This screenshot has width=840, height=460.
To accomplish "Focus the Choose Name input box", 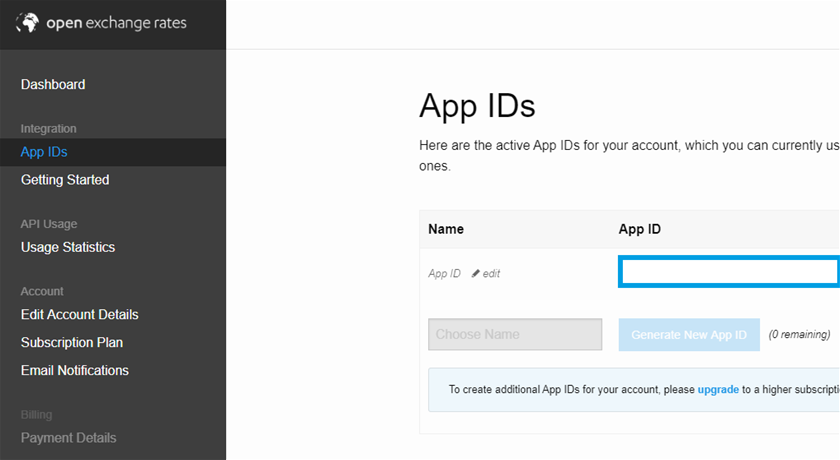I will click(515, 335).
